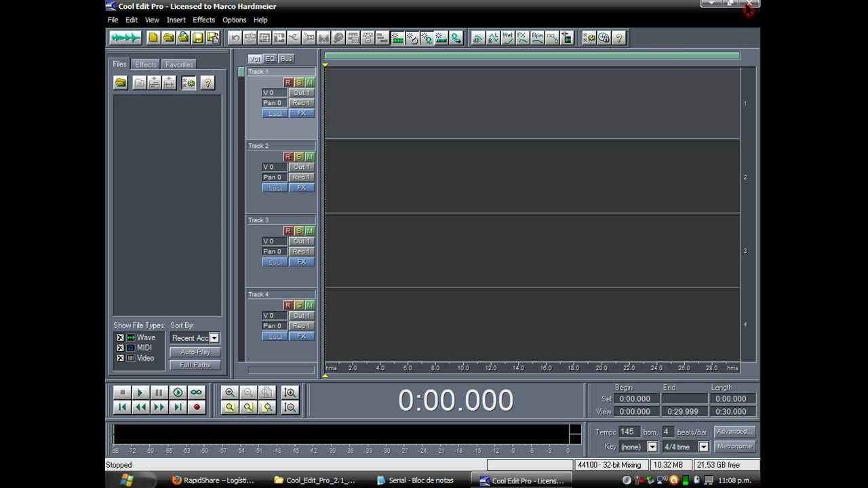
Task: Click the track list horizontal scrollbar below Track 4
Action: click(x=281, y=370)
